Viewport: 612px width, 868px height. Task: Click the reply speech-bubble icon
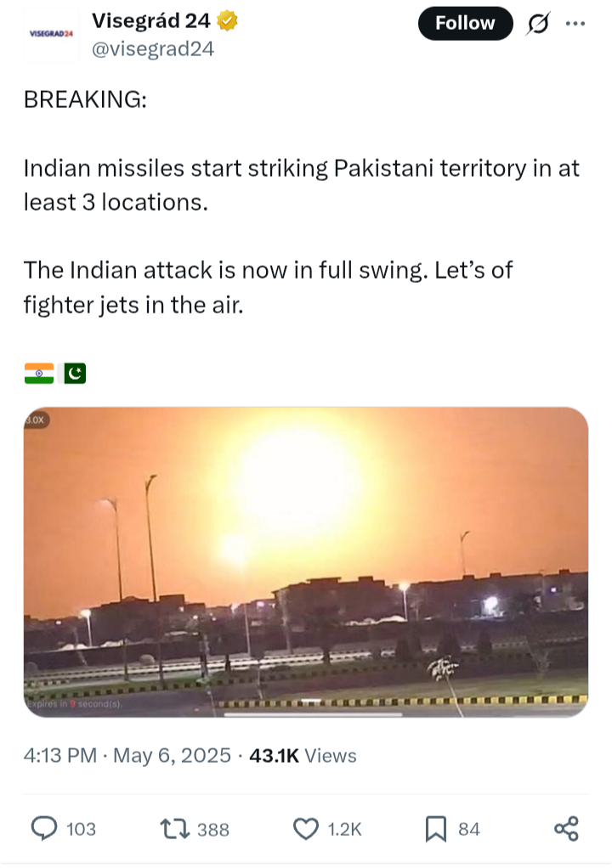(x=43, y=829)
